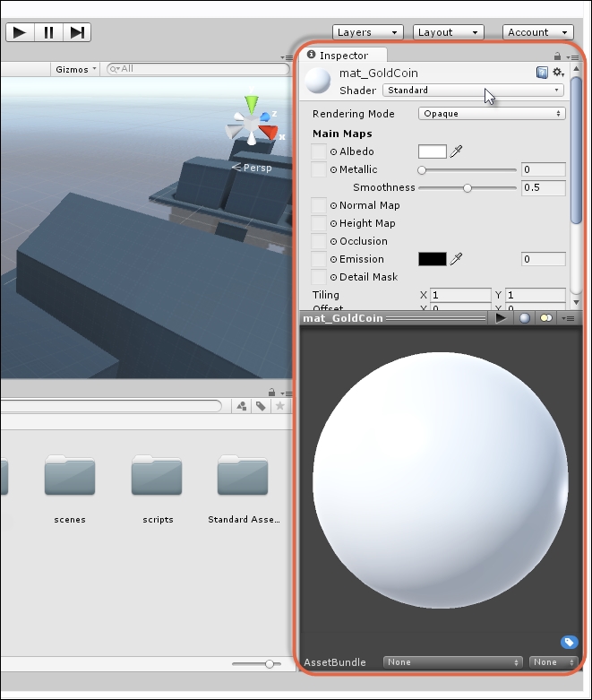Viewport: 592px width, 700px height.
Task: Select the Inspector tab
Action: 343,56
